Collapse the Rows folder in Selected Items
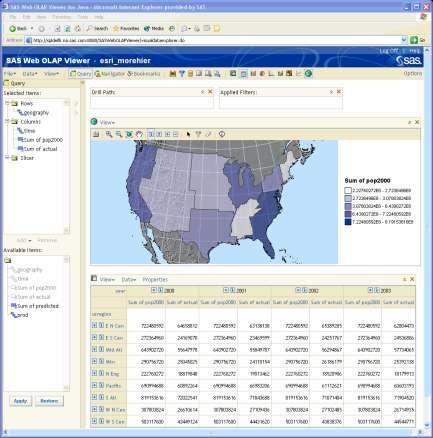 (x=7, y=103)
